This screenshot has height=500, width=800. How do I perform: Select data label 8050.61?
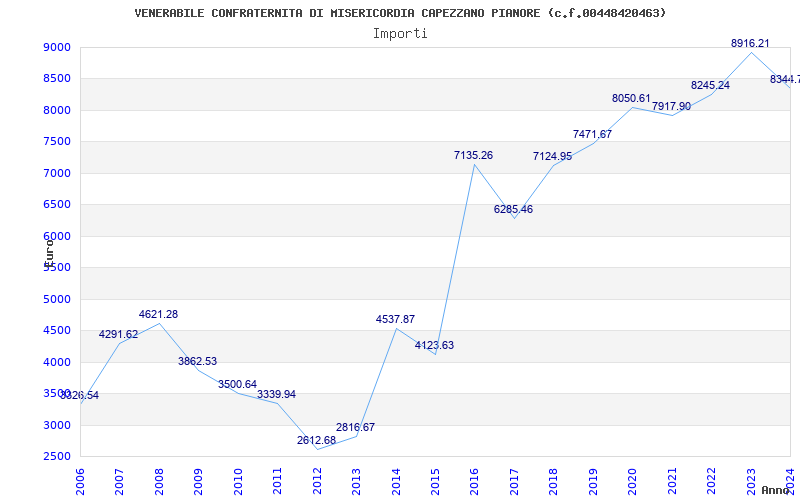tap(631, 98)
